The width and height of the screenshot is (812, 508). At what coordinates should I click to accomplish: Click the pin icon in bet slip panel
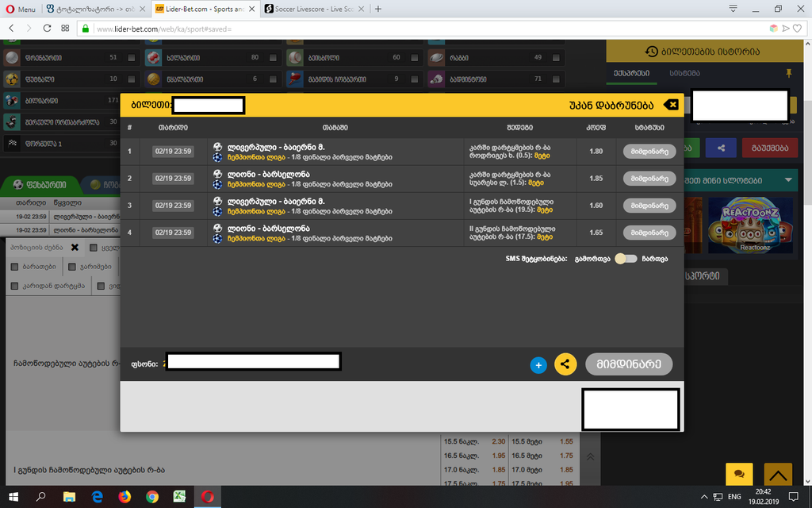(x=789, y=73)
